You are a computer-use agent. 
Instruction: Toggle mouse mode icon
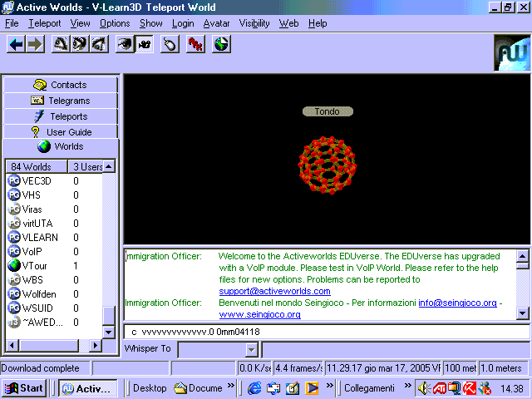pyautogui.click(x=170, y=44)
